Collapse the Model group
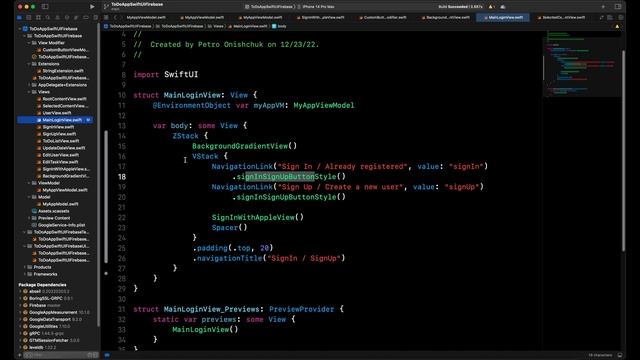Screen dimensions: 640x360 [x=29, y=197]
